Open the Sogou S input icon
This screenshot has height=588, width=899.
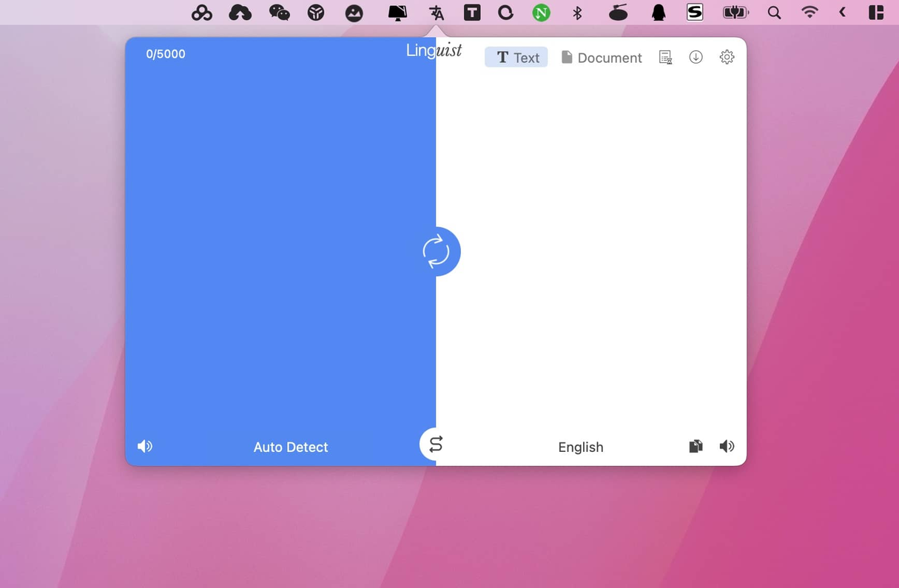click(x=695, y=13)
